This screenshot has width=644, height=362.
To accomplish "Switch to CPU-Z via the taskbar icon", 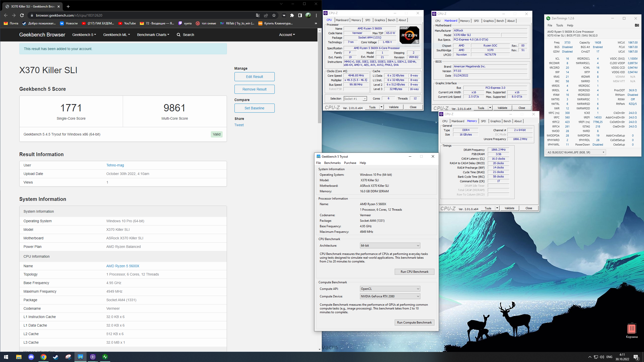I will [93, 357].
